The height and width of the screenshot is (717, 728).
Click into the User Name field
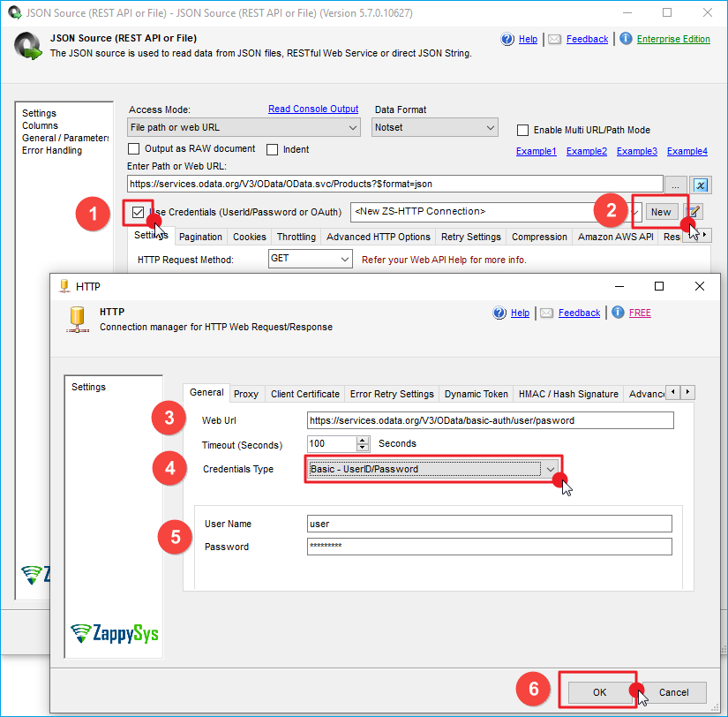[x=489, y=524]
